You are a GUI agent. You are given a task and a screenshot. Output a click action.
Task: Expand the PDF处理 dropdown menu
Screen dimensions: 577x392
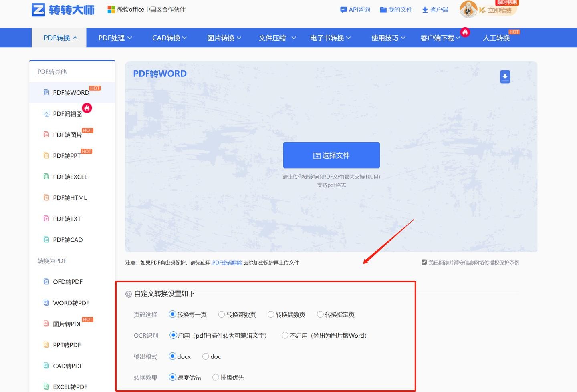pos(115,38)
